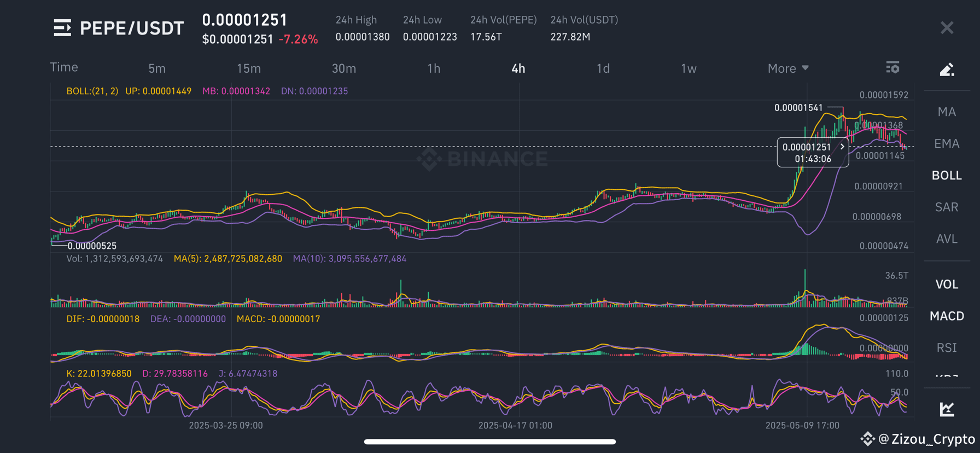This screenshot has width=980, height=453.
Task: Click the 24h Low value 0.00001223
Action: point(430,37)
